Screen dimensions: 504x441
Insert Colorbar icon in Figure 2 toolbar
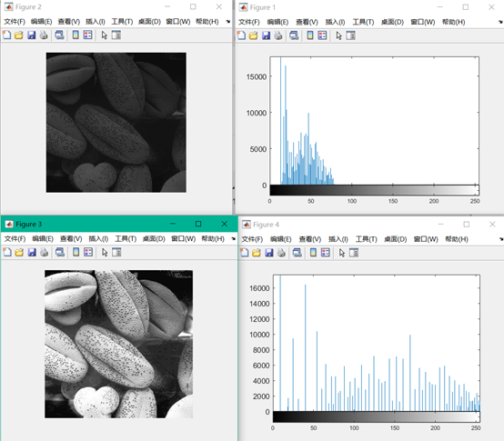click(76, 35)
